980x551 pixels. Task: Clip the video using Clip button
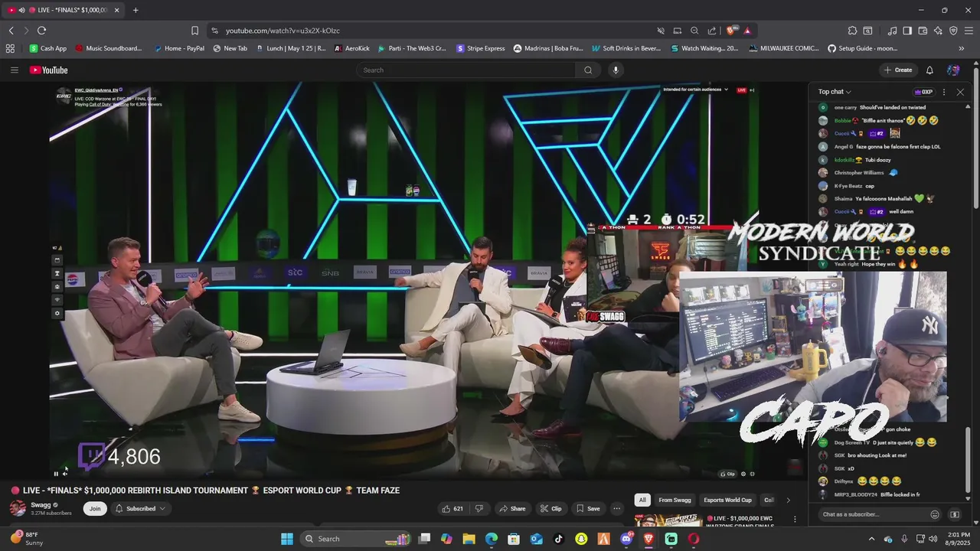coord(551,508)
